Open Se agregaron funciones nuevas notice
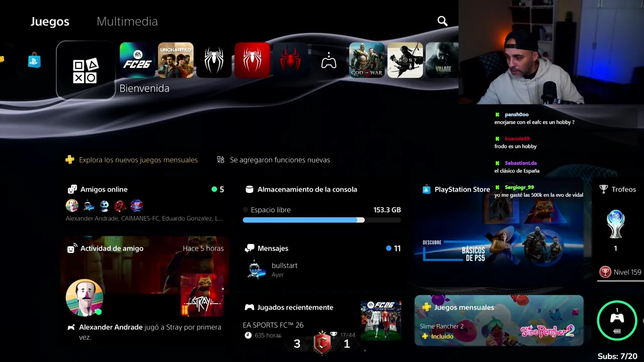Image resolution: width=644 pixels, height=362 pixels. tap(280, 160)
